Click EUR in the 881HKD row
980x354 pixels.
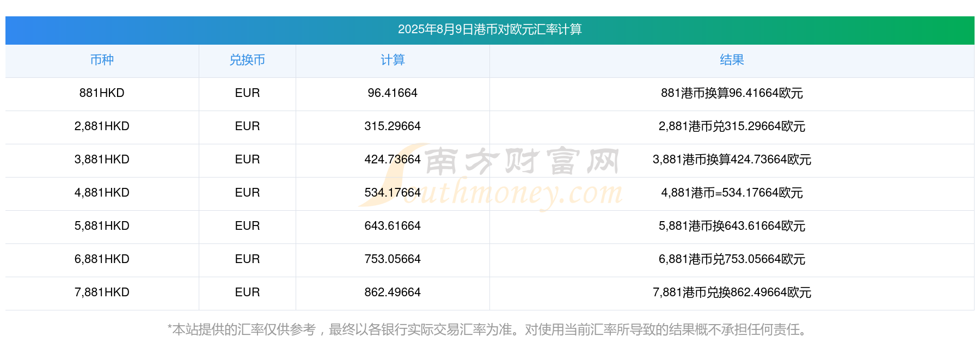247,93
